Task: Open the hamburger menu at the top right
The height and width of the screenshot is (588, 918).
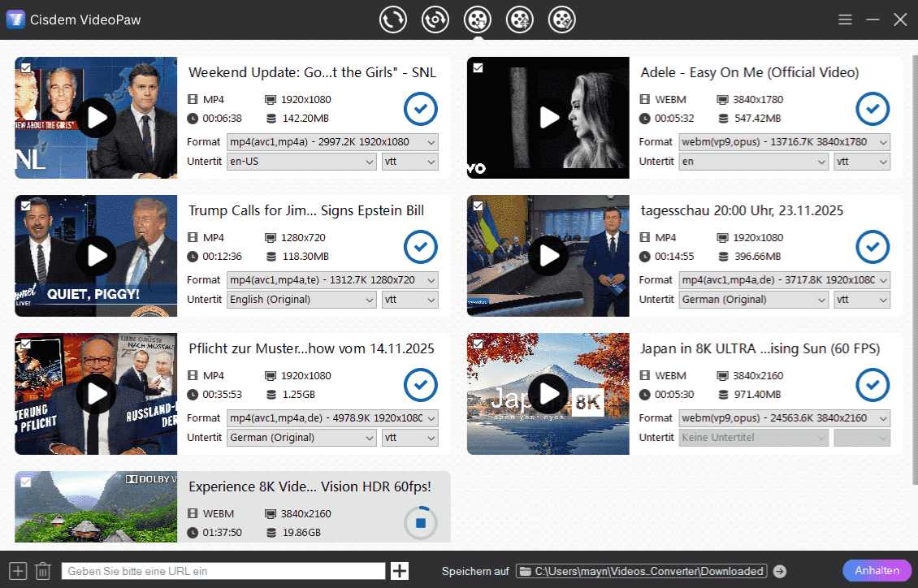Action: click(x=845, y=19)
